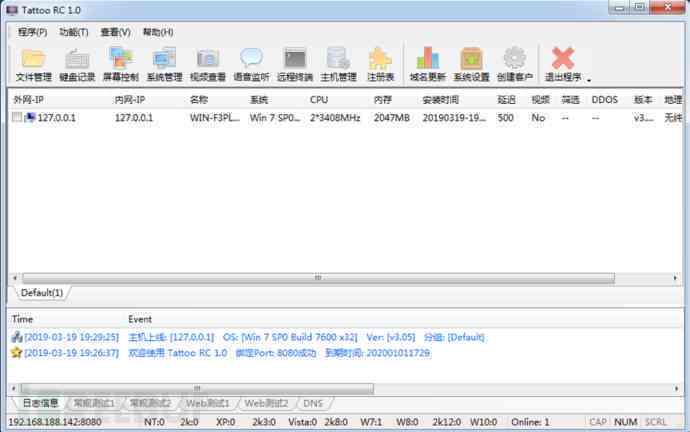Click the 'No' video cell

click(538, 117)
